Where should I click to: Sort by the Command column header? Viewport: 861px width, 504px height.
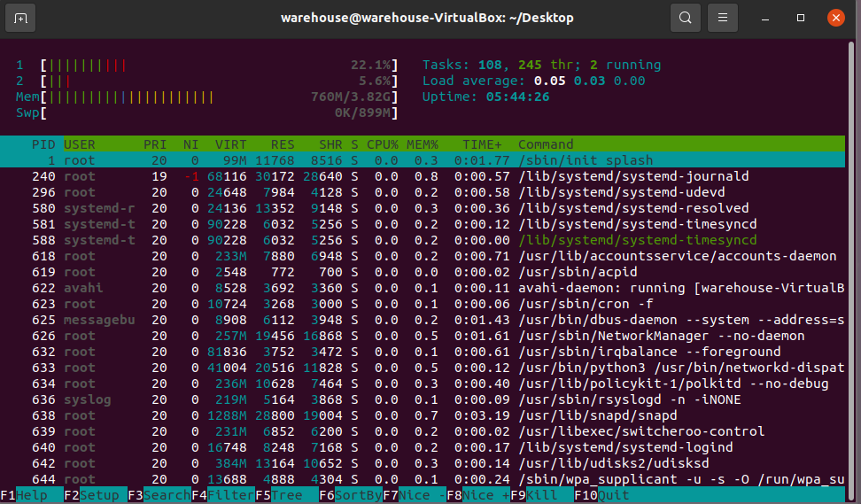[546, 144]
